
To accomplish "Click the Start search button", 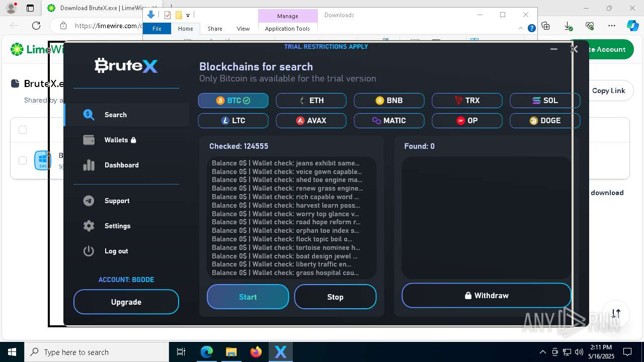I will click(x=248, y=297).
